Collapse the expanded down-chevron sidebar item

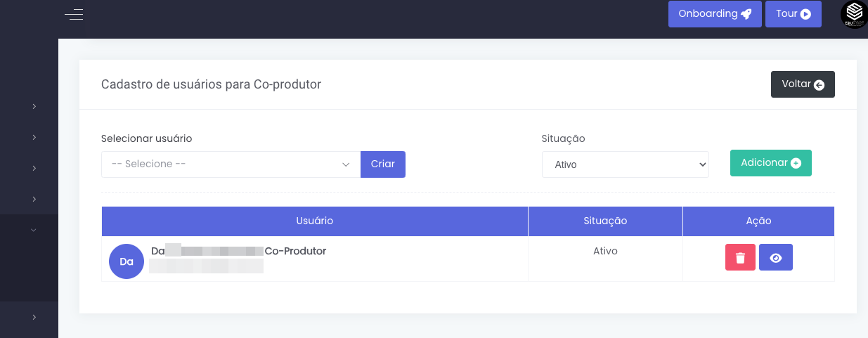(x=33, y=230)
